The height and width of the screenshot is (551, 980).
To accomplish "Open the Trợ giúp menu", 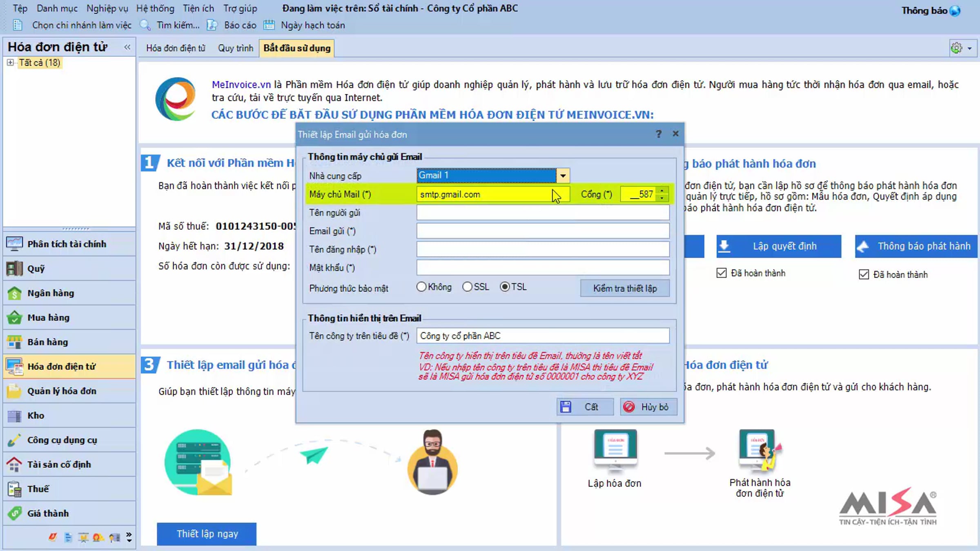I will (x=240, y=9).
